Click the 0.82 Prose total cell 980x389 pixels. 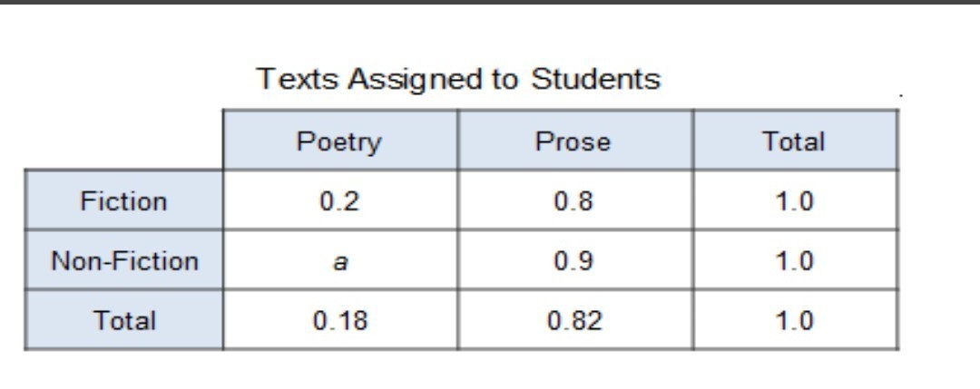click(574, 320)
